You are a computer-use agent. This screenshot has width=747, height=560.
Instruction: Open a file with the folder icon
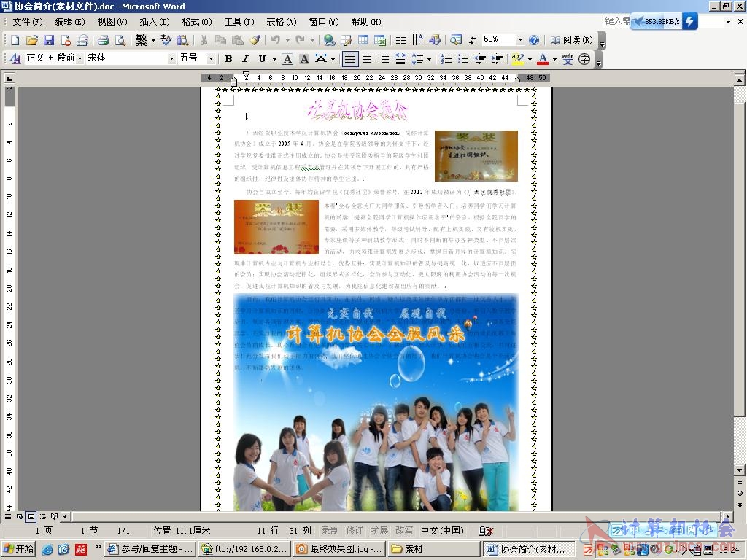(x=32, y=41)
